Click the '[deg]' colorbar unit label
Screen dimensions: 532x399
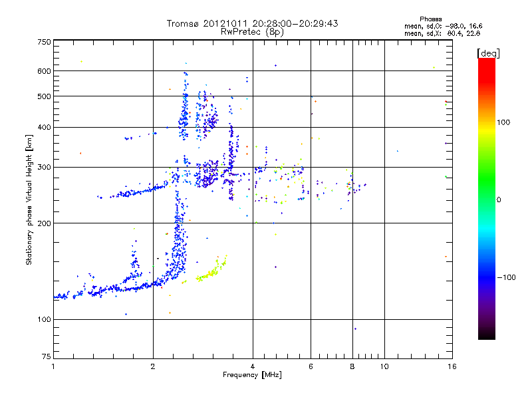(x=488, y=53)
